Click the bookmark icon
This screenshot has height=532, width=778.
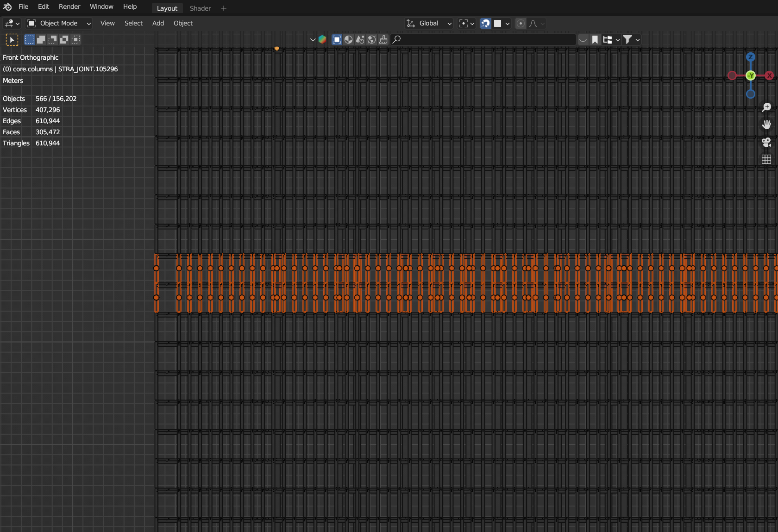[x=595, y=40]
